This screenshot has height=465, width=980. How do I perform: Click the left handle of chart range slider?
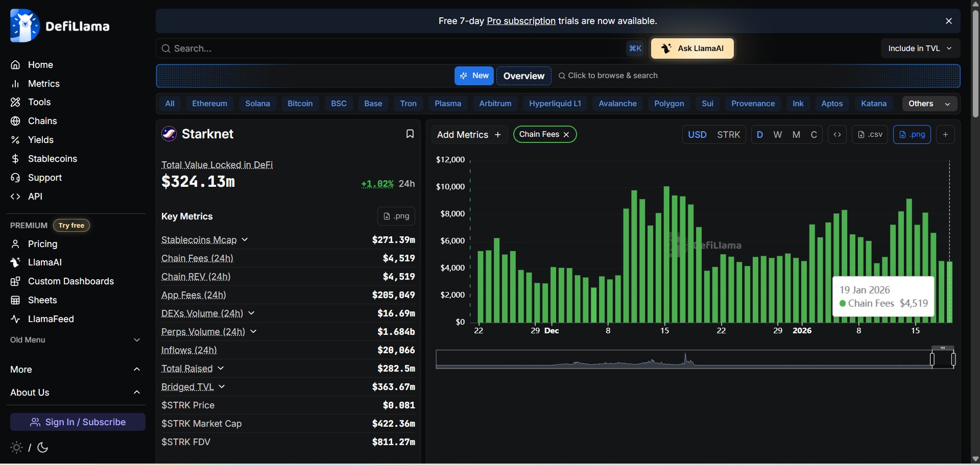pyautogui.click(x=932, y=359)
